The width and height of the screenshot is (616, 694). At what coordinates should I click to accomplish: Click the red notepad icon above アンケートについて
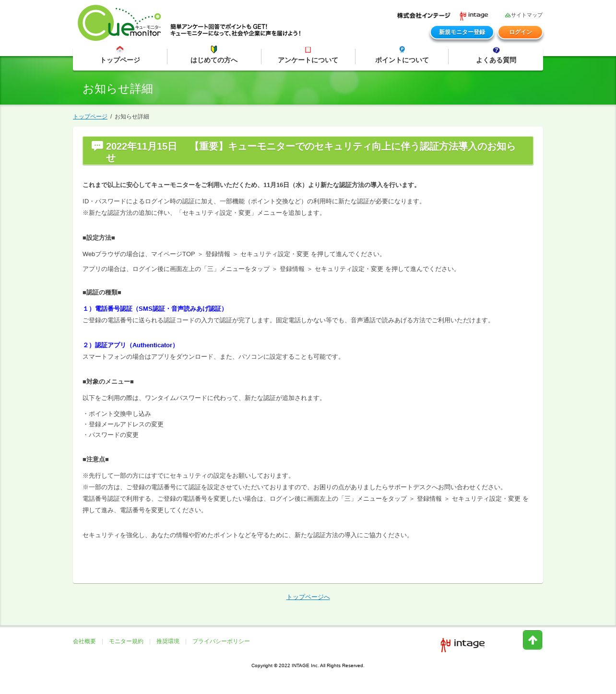point(308,49)
